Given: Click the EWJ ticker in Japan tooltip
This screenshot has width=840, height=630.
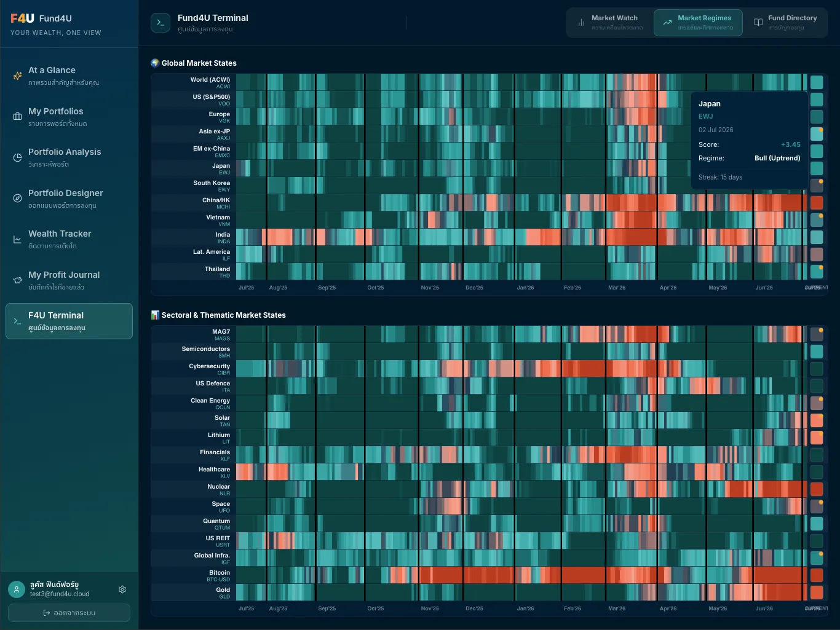Looking at the screenshot, I should click(705, 116).
